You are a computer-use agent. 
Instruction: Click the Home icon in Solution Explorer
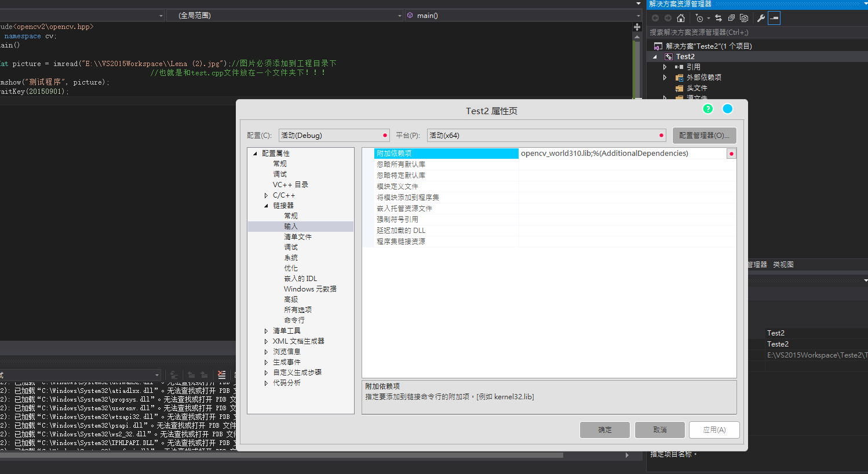coord(681,18)
